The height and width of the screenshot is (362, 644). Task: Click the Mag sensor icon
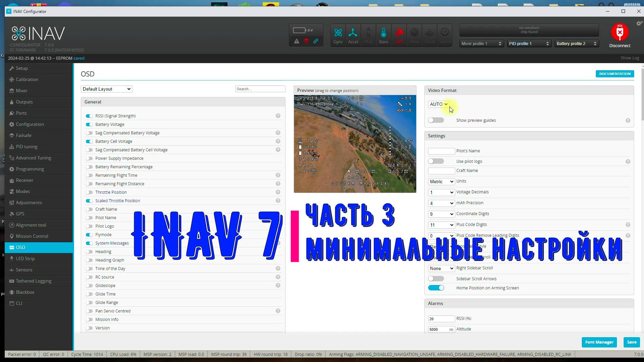tap(368, 35)
